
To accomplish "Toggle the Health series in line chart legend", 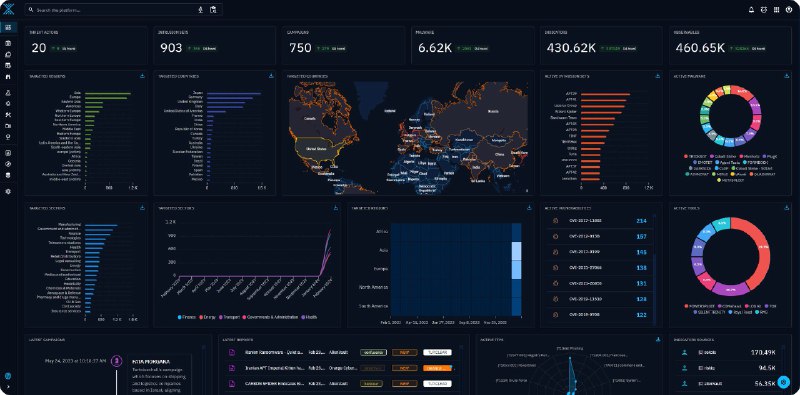I will pos(309,317).
